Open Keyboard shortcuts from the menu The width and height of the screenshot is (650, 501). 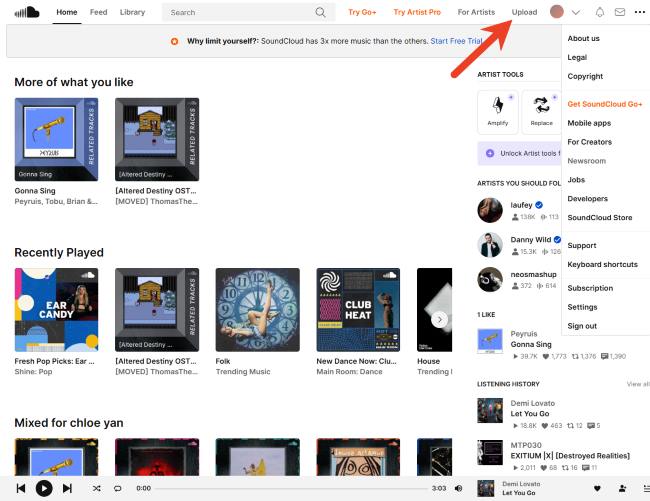click(602, 264)
